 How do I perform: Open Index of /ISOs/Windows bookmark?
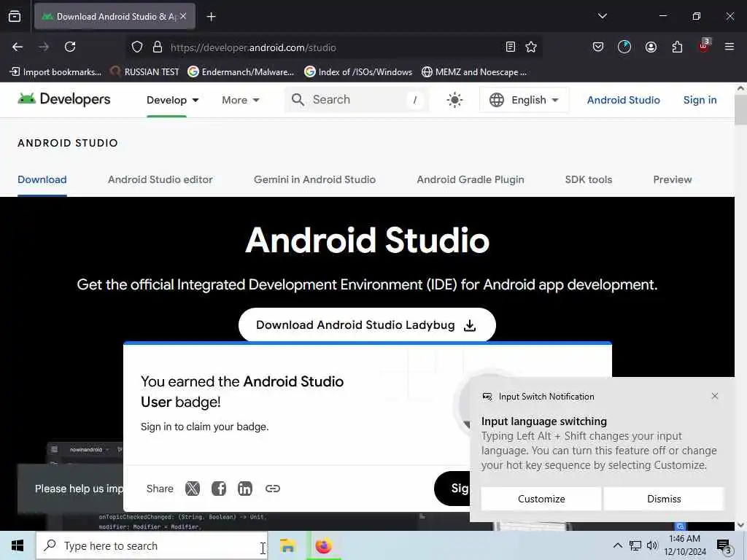click(x=358, y=72)
